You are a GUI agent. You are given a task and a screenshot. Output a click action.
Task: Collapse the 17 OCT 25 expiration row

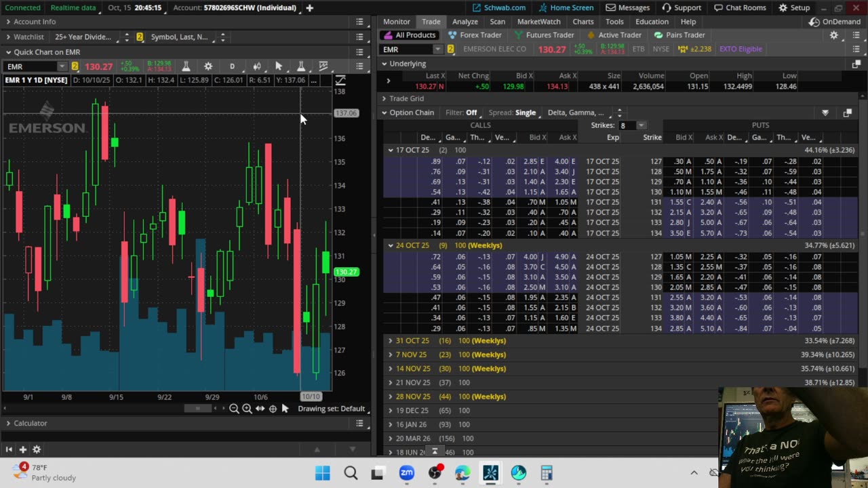(390, 150)
